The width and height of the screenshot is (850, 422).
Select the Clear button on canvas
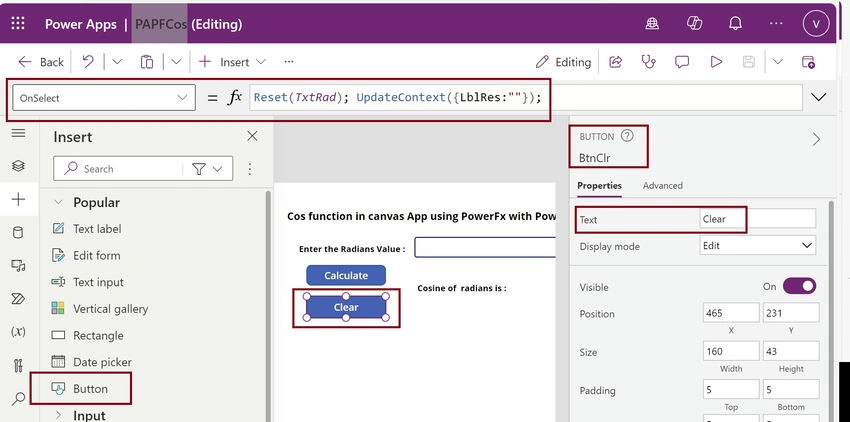click(346, 307)
